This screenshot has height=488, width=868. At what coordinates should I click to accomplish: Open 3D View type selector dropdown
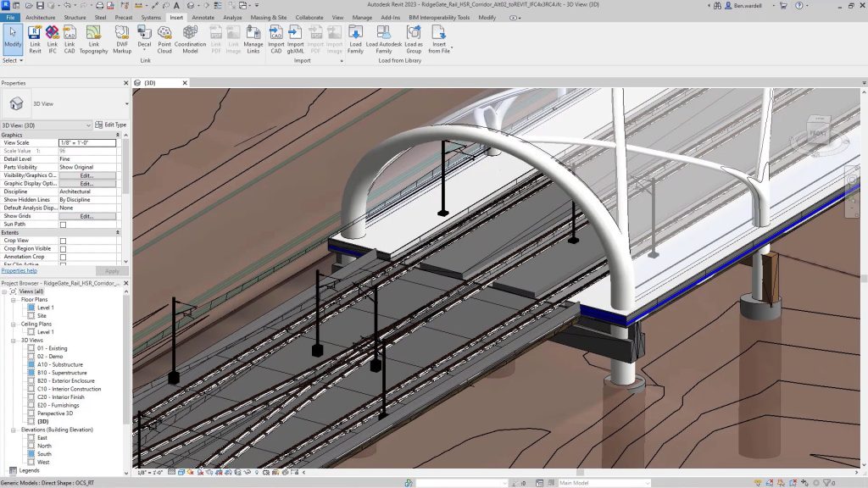pos(127,104)
